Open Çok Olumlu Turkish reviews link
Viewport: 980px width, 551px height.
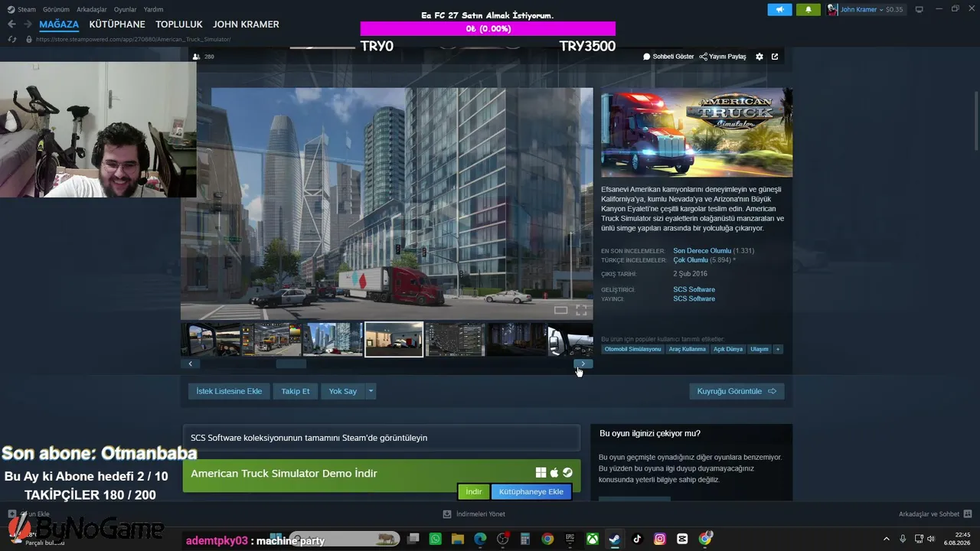[691, 260]
